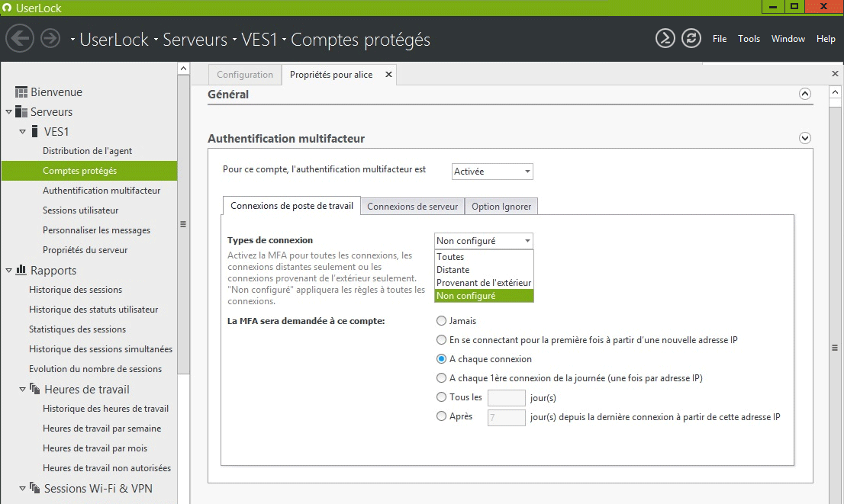Click the Types de connexion combo box
The image size is (844, 504).
coord(483,240)
